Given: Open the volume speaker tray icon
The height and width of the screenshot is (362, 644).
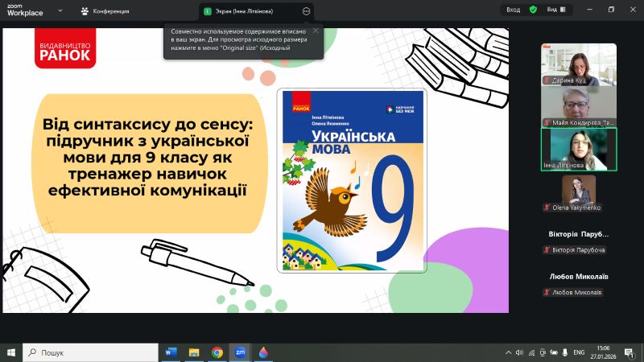Looking at the screenshot, I should pyautogui.click(x=519, y=352).
